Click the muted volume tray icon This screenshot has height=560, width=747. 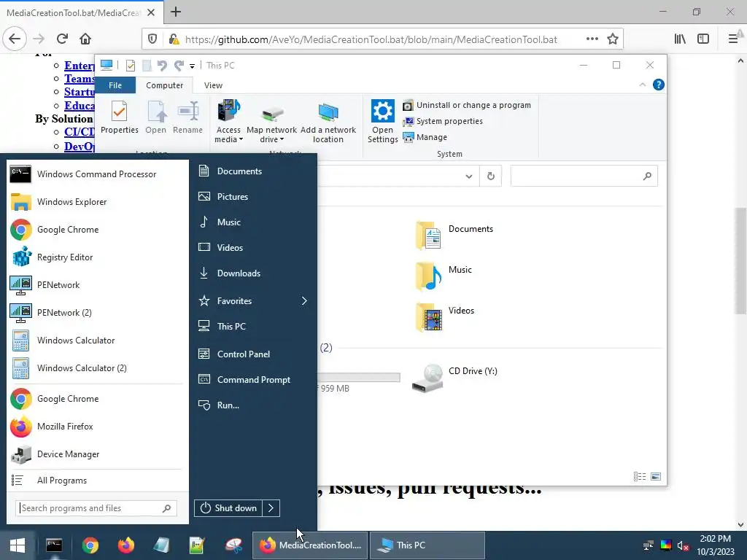click(683, 545)
